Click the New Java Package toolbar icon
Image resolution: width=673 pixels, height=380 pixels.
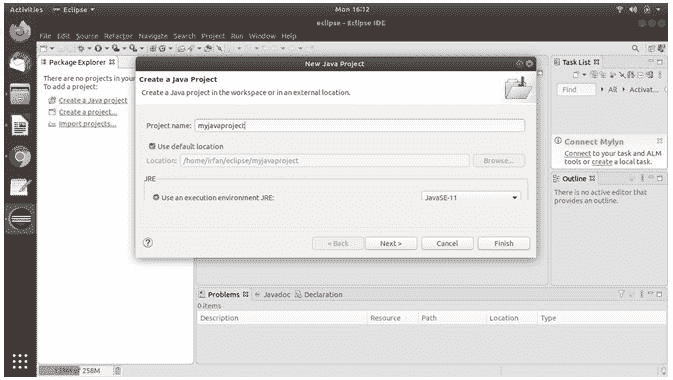tap(153, 49)
